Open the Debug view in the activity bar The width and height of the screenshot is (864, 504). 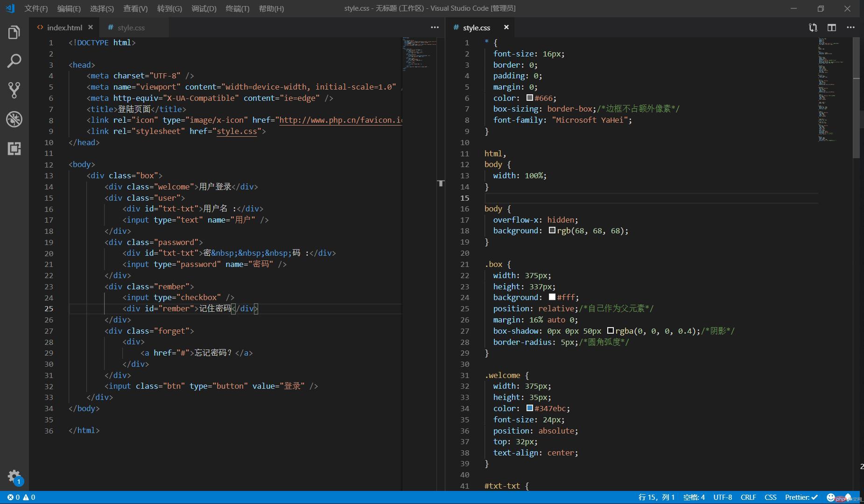(14, 119)
